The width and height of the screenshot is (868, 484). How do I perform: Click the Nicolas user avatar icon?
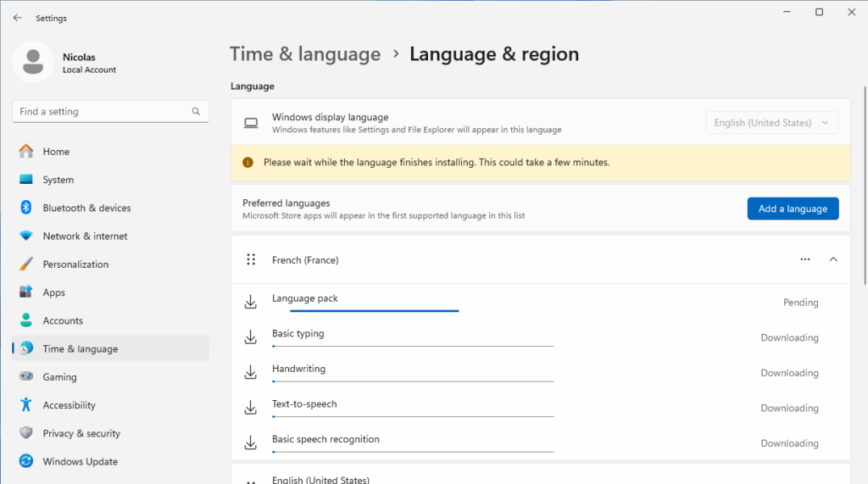click(33, 62)
